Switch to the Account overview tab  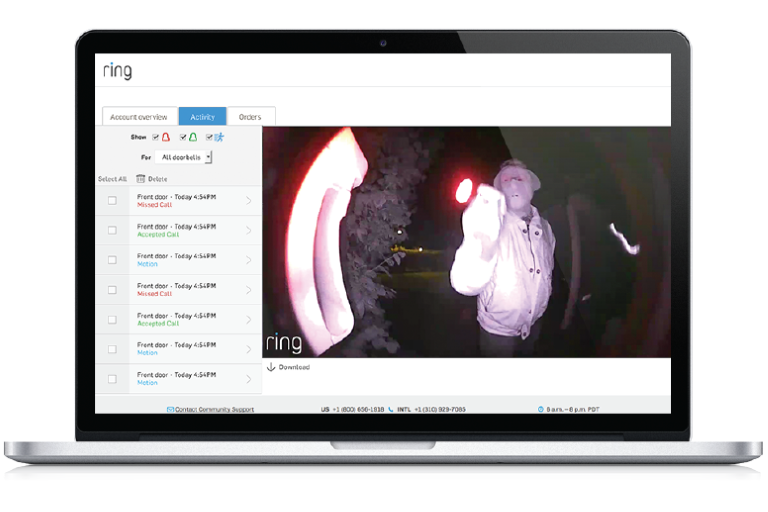coord(139,117)
